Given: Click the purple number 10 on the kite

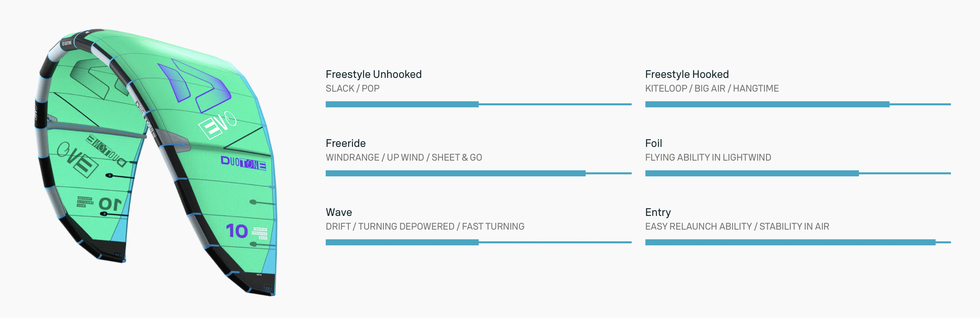Looking at the screenshot, I should [x=237, y=231].
